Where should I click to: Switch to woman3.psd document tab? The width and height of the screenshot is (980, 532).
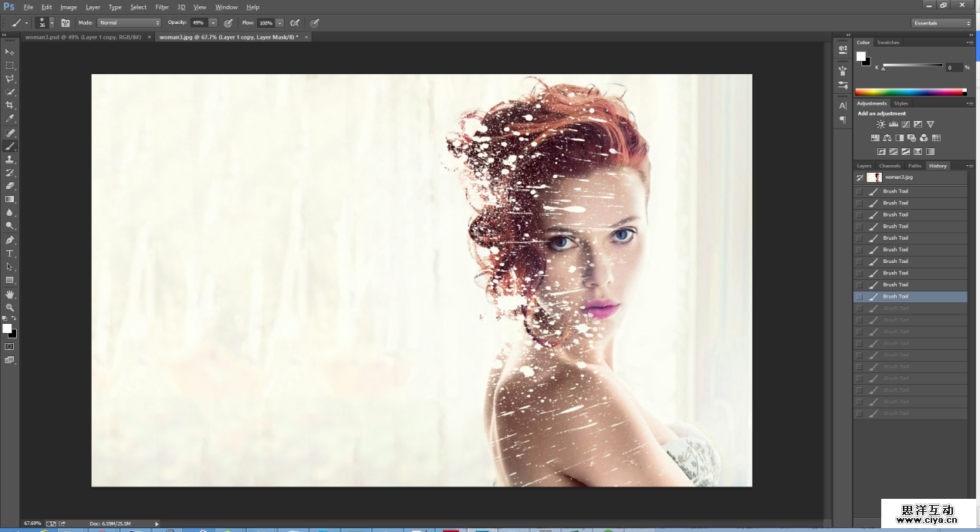pos(81,37)
